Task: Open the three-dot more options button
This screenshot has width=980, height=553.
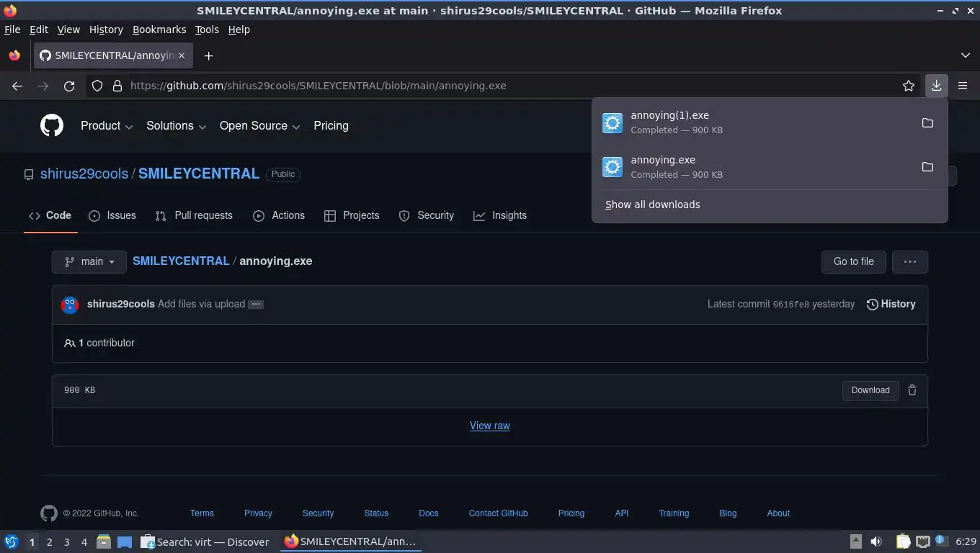Action: pos(910,261)
